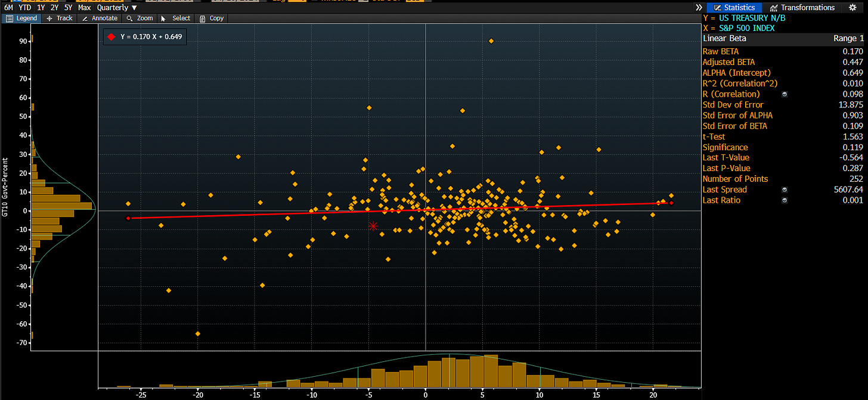This screenshot has width=868, height=400.
Task: Click the Adjusted BETA value 0.447
Action: (853, 62)
